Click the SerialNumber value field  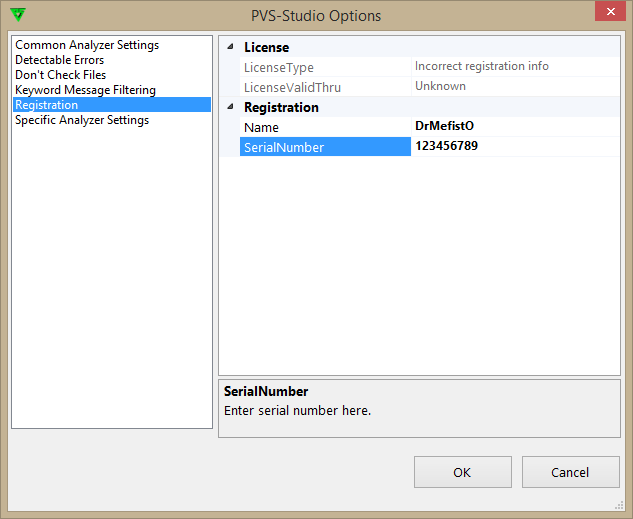point(515,147)
